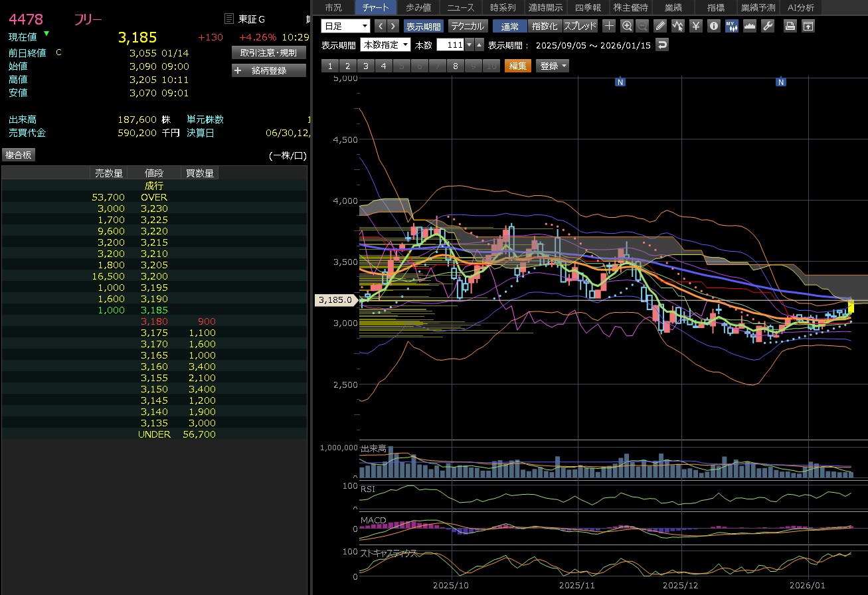Open the 四季報 tab
Viewport: 868px width, 595px height.
[588, 7]
